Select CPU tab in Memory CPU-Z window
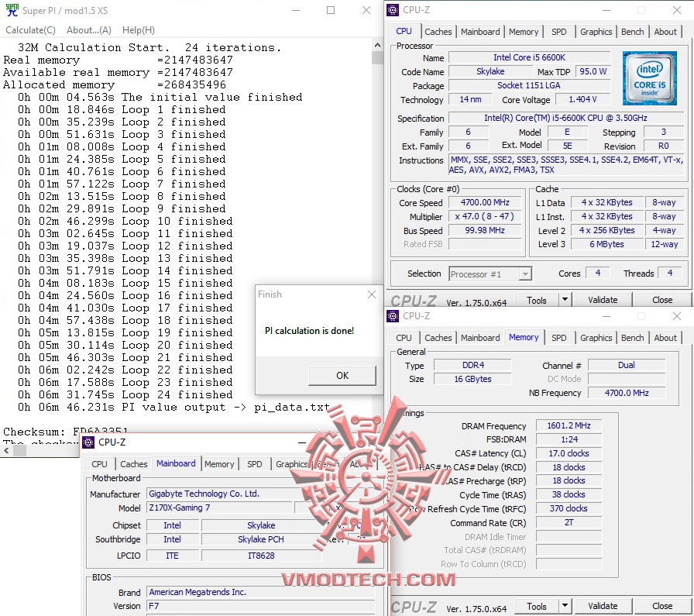Screen dimensions: 694x616 click(x=404, y=338)
